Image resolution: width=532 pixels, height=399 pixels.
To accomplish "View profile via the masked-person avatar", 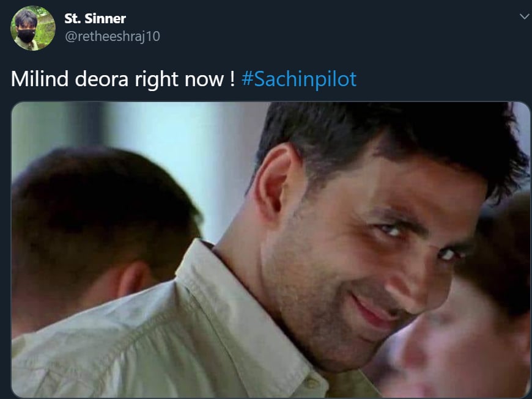I will (33, 28).
